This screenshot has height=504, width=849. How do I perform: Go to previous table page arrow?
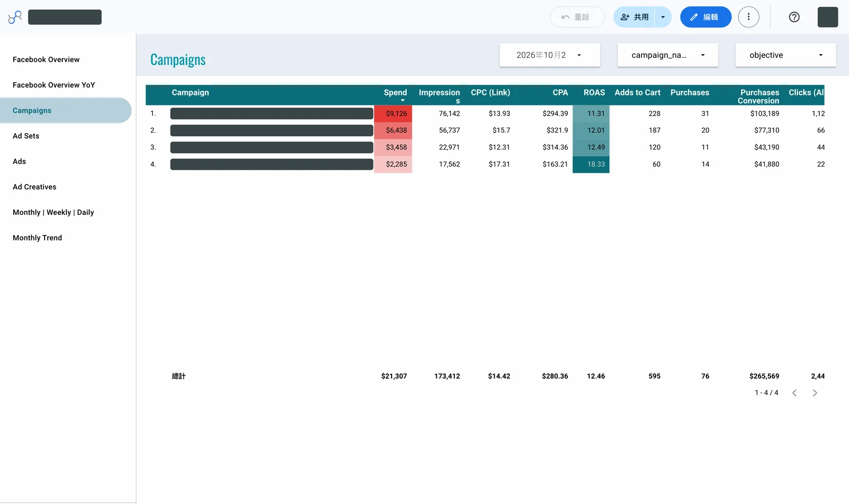pos(794,393)
